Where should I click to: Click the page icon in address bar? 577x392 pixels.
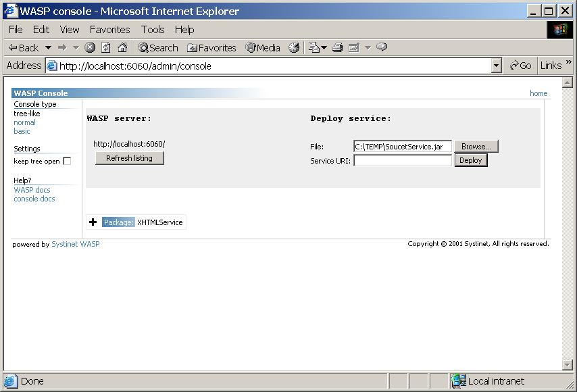pos(52,66)
